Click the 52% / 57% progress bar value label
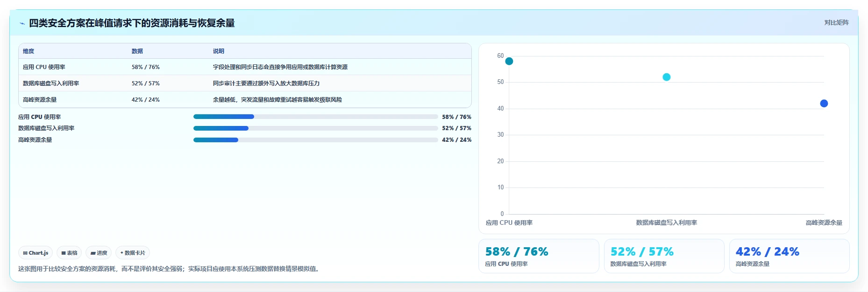The width and height of the screenshot is (868, 292). [x=457, y=128]
